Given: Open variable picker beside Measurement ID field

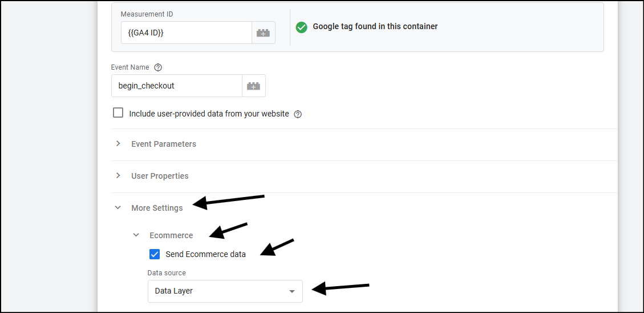Looking at the screenshot, I should click(264, 33).
